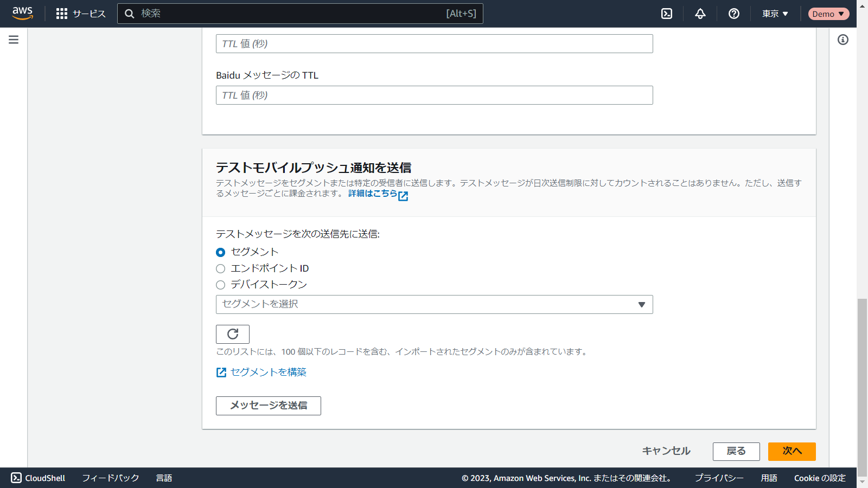Open the Services grid menu

(x=81, y=14)
